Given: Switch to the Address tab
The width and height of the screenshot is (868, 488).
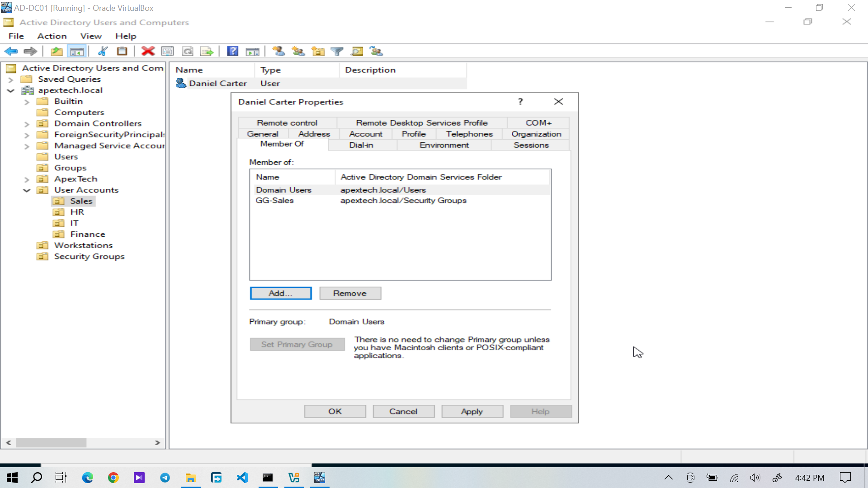Looking at the screenshot, I should pyautogui.click(x=314, y=134).
